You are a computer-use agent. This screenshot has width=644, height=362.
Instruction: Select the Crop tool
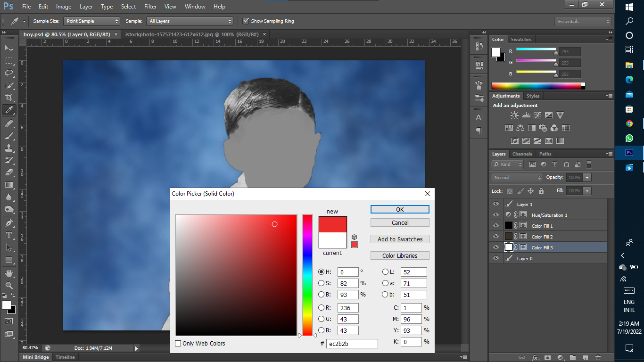point(8,98)
